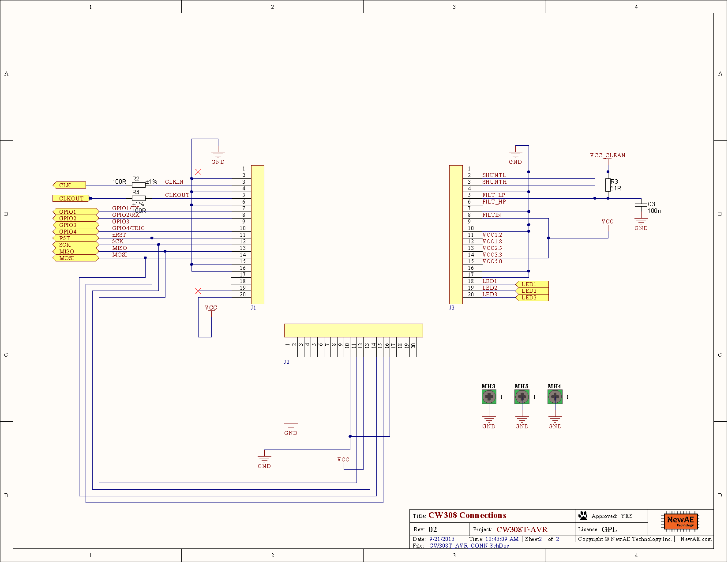728x563 pixels.
Task: Click the GPIO2 port tag
Action: click(75, 218)
